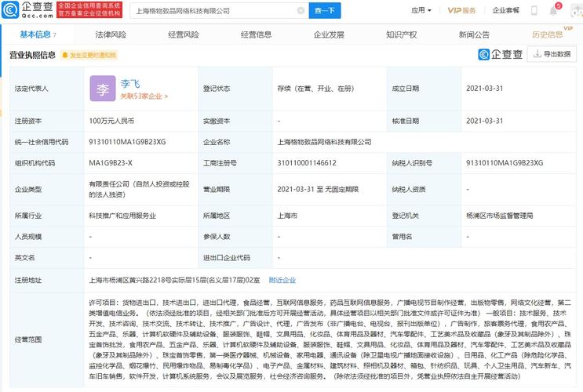Viewport: 583px width, 392px height.
Task: Click the purple 李 avatar thumbnail
Action: click(103, 89)
